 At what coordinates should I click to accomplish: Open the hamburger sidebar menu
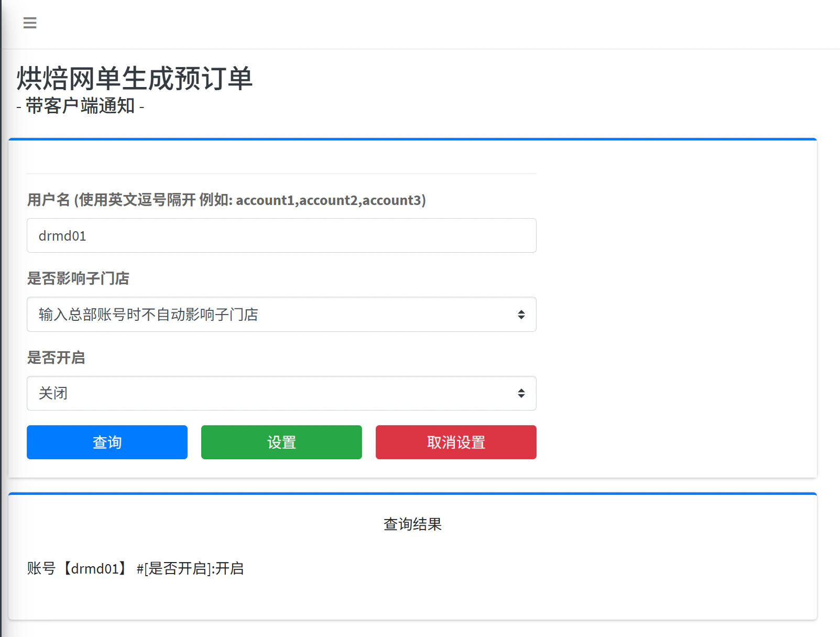coord(30,23)
